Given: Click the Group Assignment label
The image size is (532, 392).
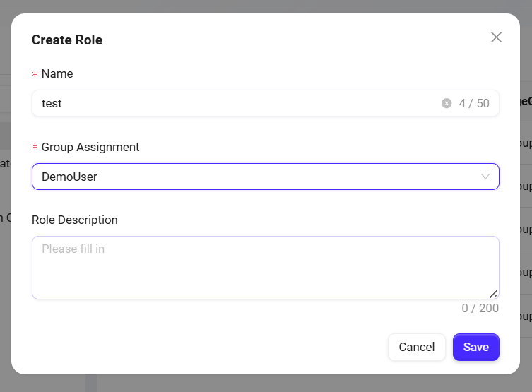Looking at the screenshot, I should tap(90, 147).
